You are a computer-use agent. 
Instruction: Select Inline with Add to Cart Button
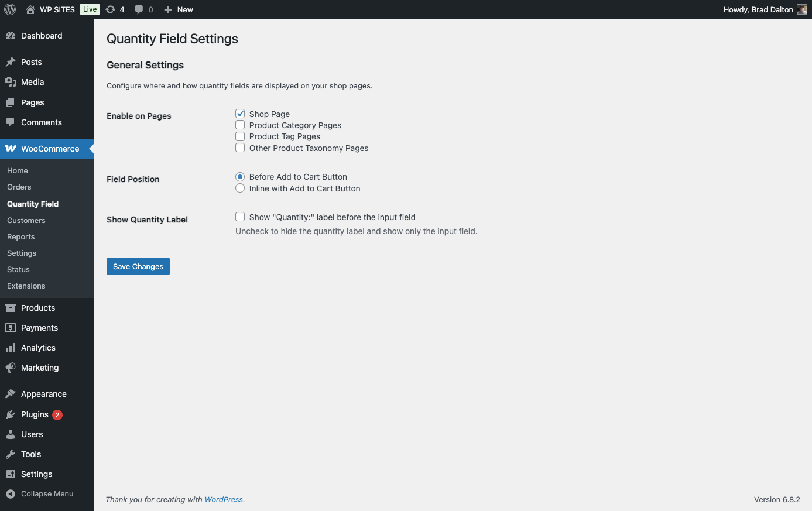(240, 188)
